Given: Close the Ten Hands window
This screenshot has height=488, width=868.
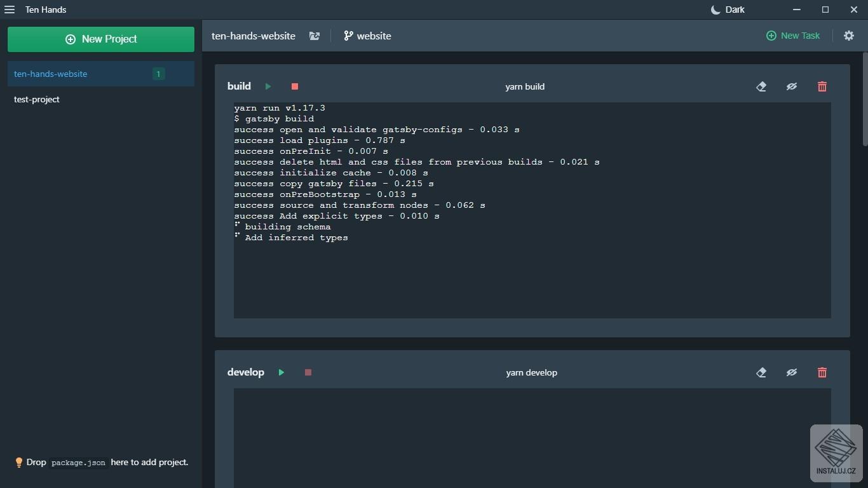Looking at the screenshot, I should click(854, 10).
